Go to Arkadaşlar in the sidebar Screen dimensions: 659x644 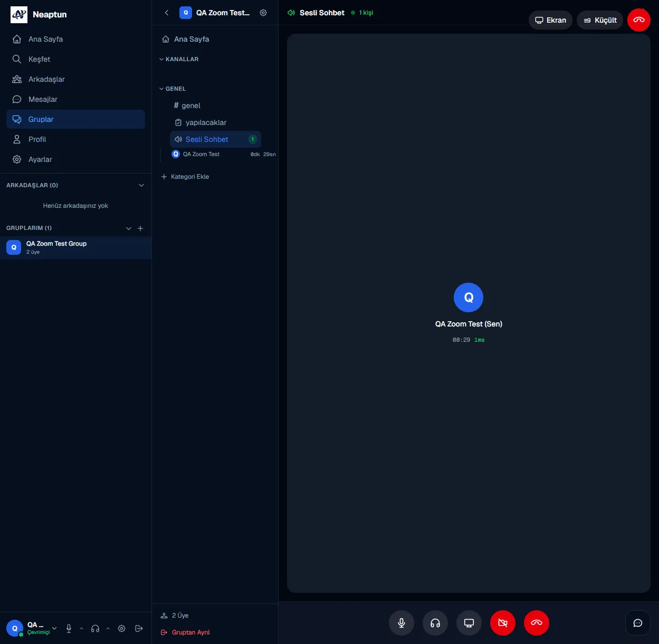[x=75, y=79]
